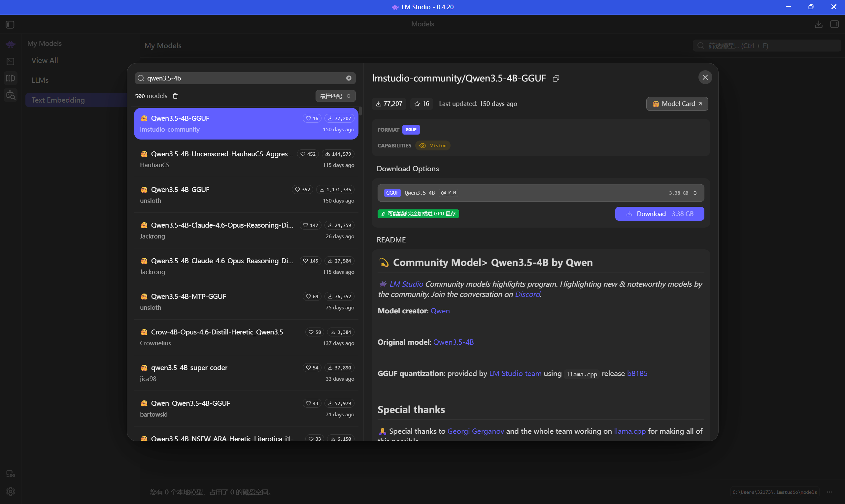Expand the Qwen3.5 4B Q4_K_M quantization selector
The height and width of the screenshot is (504, 845).
point(541,193)
